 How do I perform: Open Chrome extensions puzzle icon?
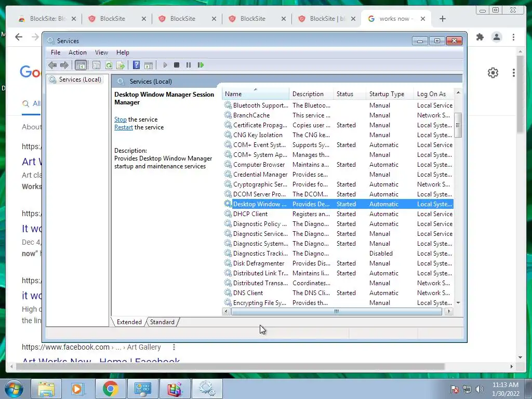click(480, 37)
